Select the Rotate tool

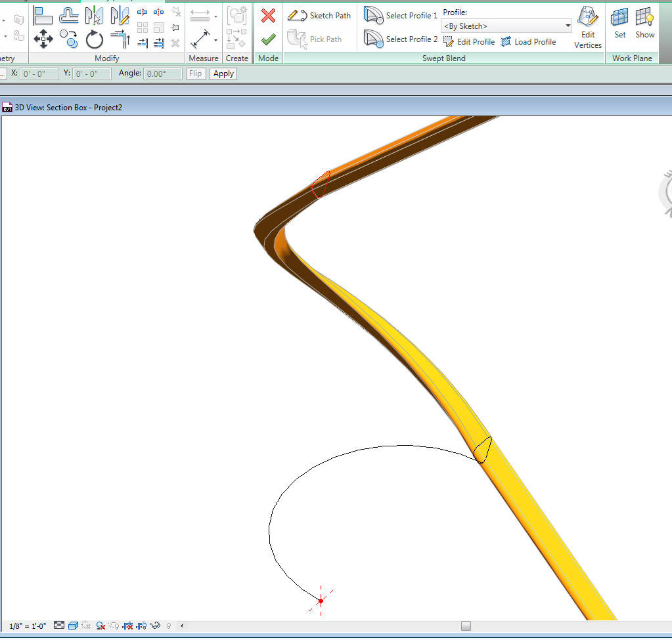pos(95,39)
